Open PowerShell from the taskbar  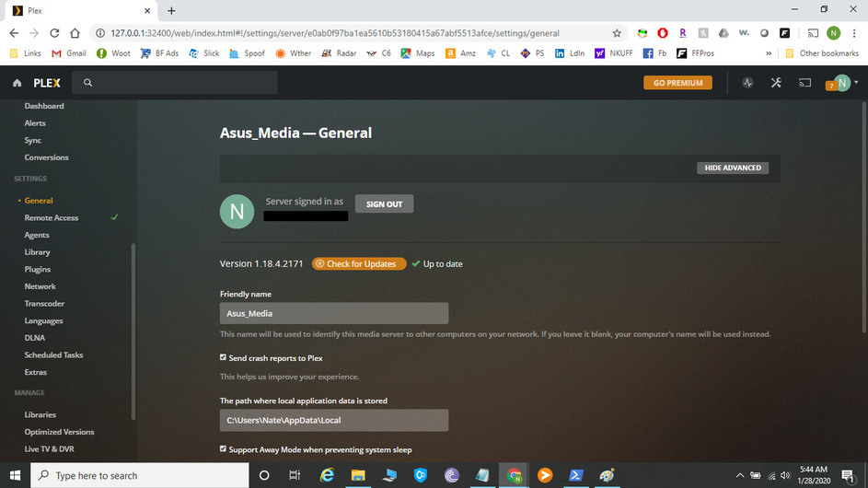575,475
